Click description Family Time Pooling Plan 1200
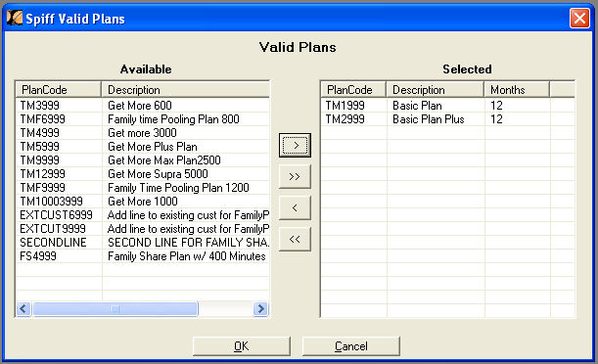 pos(178,188)
